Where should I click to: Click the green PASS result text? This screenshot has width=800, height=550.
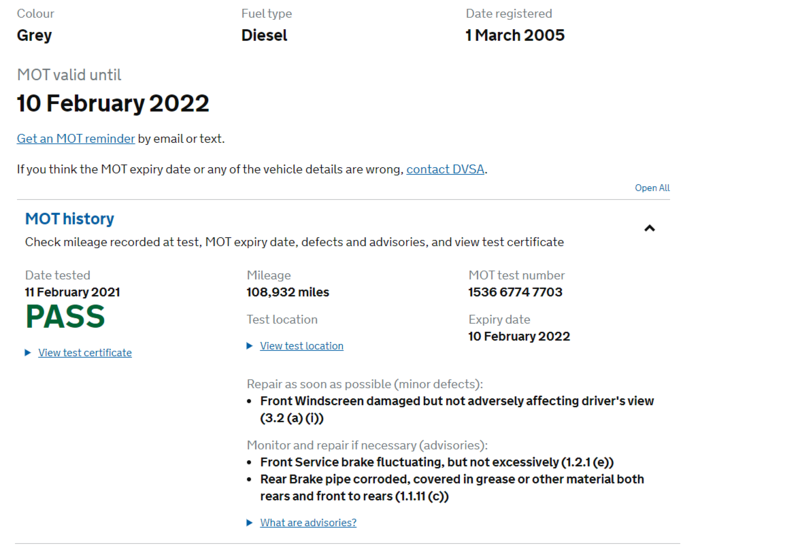[65, 317]
